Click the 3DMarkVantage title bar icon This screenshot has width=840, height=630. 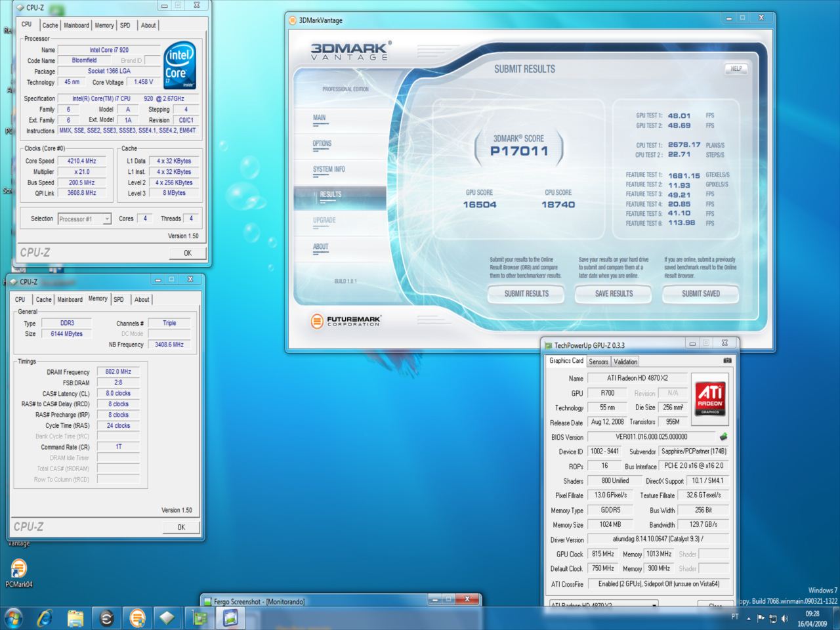(293, 20)
